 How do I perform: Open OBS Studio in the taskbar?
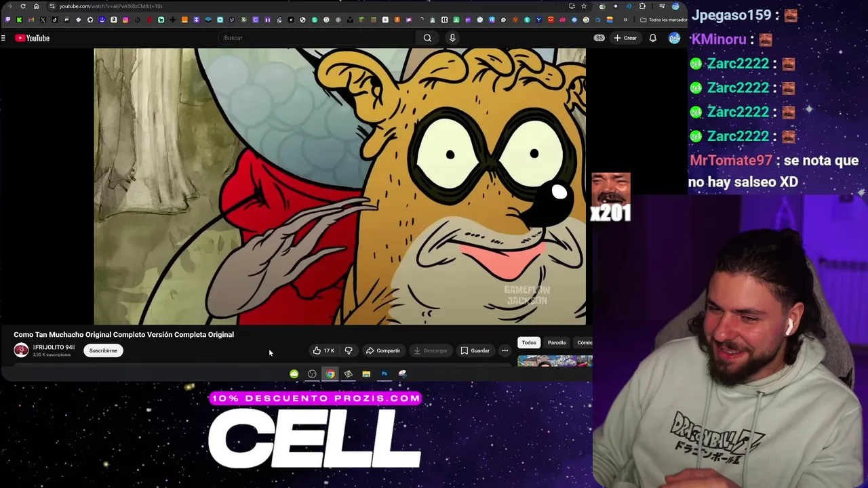click(x=312, y=374)
